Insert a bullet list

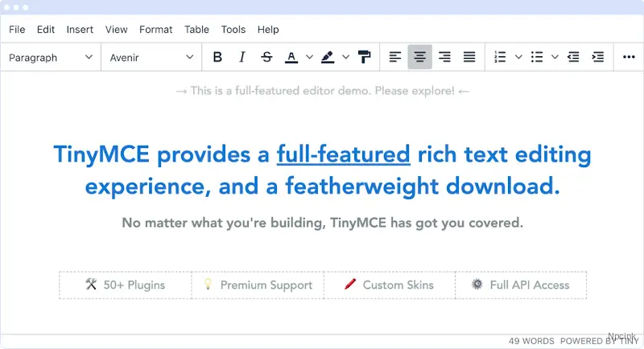536,57
